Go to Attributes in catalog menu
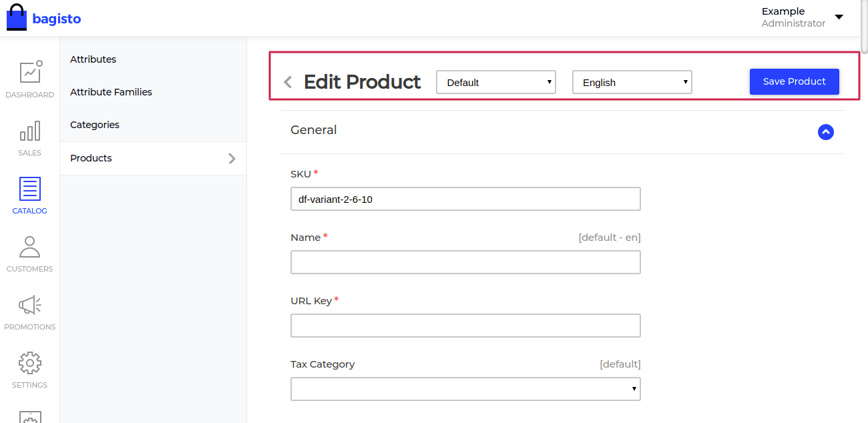Screen dimensions: 868x423 coord(93,59)
